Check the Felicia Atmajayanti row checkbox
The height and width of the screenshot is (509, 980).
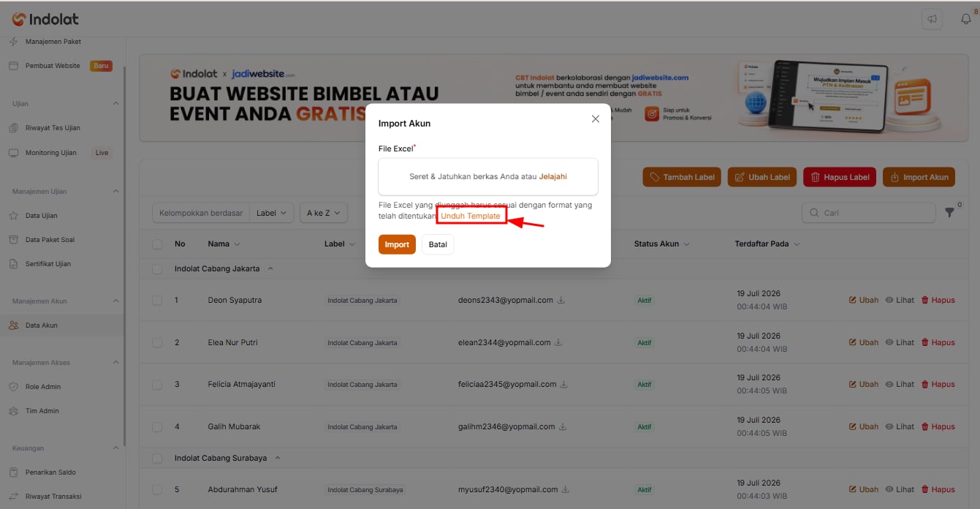pyautogui.click(x=157, y=385)
